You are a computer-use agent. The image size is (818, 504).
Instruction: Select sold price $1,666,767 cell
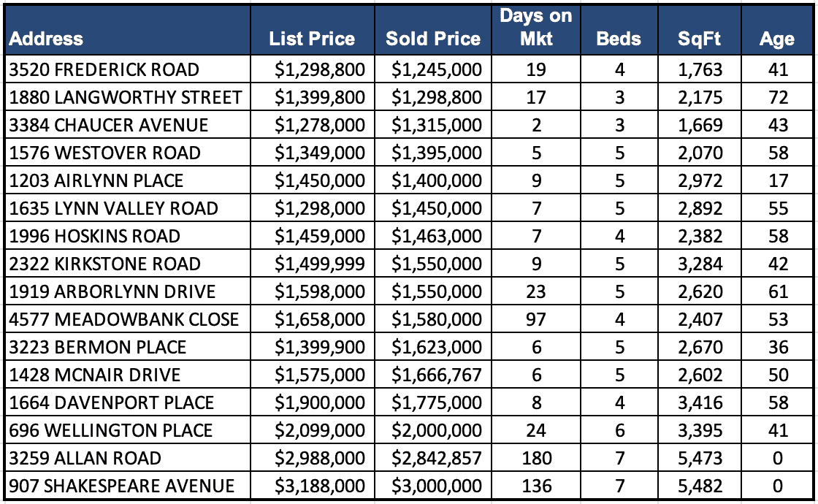436,375
